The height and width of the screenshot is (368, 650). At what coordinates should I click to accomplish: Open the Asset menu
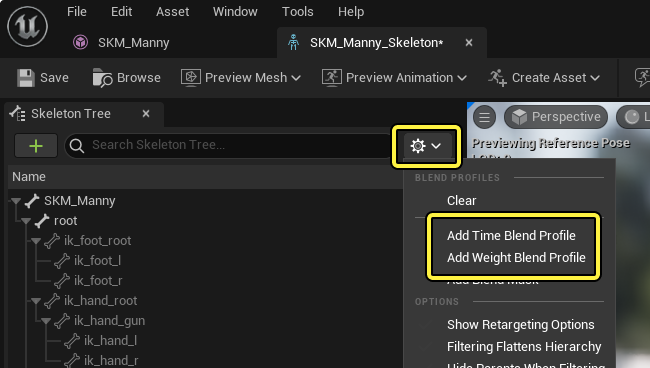pyautogui.click(x=172, y=12)
